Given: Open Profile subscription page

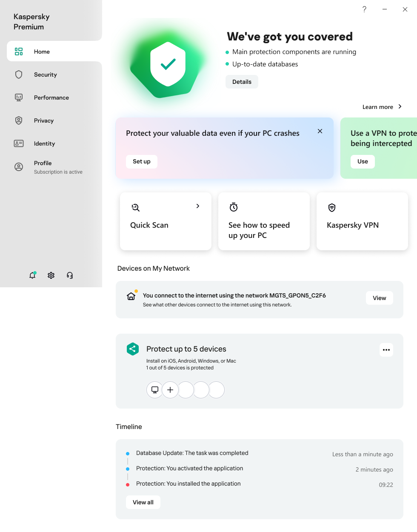Looking at the screenshot, I should point(54,167).
